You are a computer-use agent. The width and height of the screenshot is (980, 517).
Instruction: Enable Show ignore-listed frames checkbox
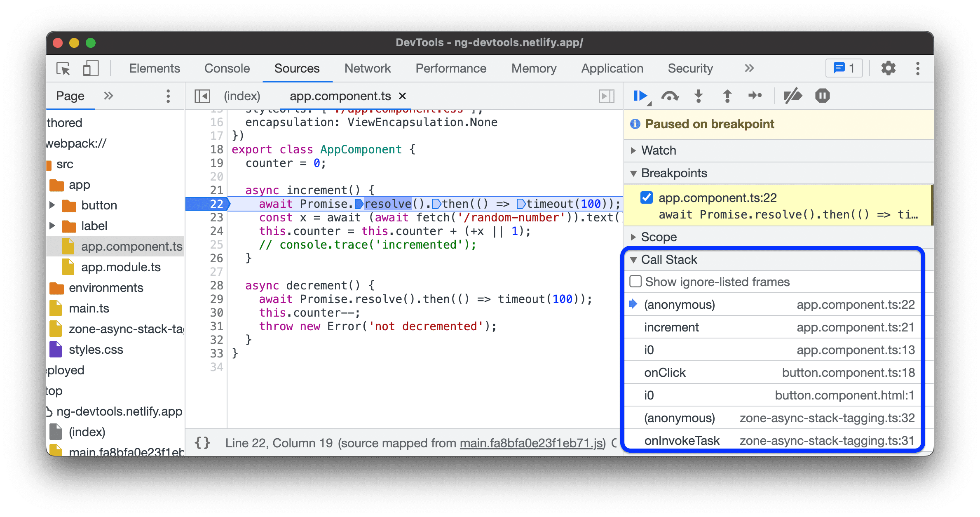(x=635, y=282)
